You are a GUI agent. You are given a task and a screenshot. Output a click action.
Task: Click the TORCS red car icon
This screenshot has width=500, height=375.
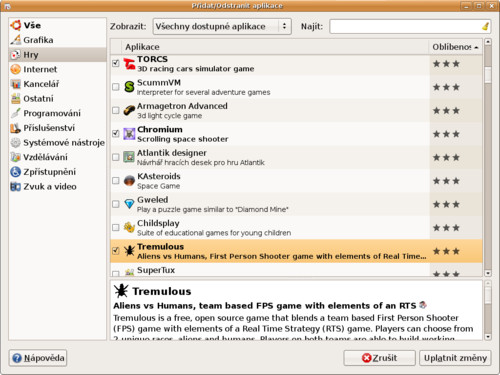click(129, 64)
